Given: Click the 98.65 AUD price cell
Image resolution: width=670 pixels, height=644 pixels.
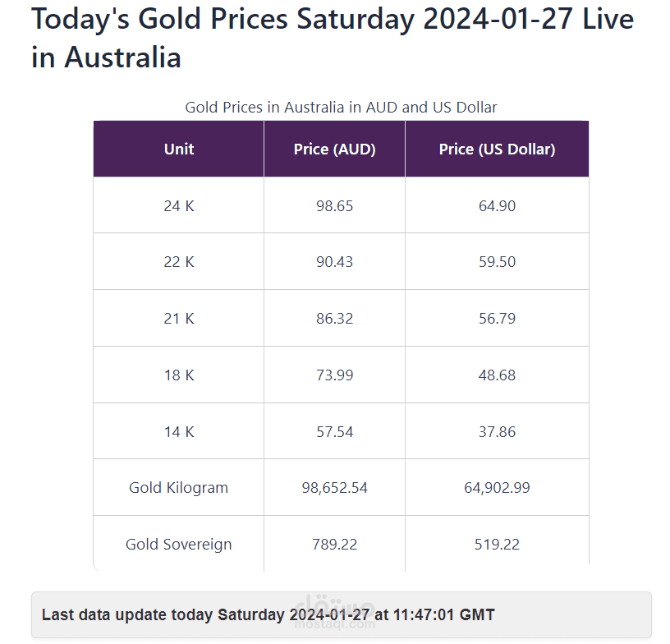Looking at the screenshot, I should pos(334,205).
